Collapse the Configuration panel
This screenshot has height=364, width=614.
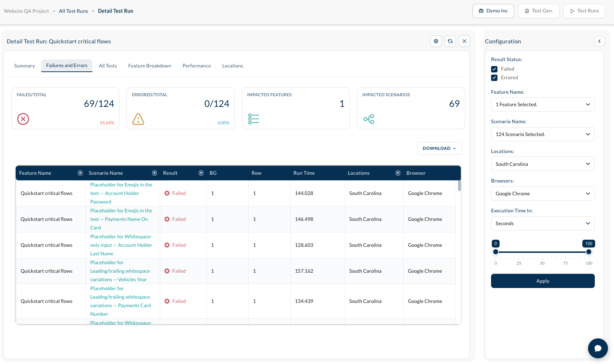click(599, 41)
